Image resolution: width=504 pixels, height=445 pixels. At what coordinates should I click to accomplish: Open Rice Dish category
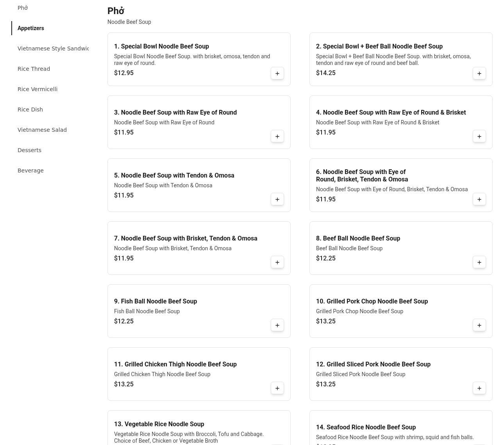(x=30, y=109)
